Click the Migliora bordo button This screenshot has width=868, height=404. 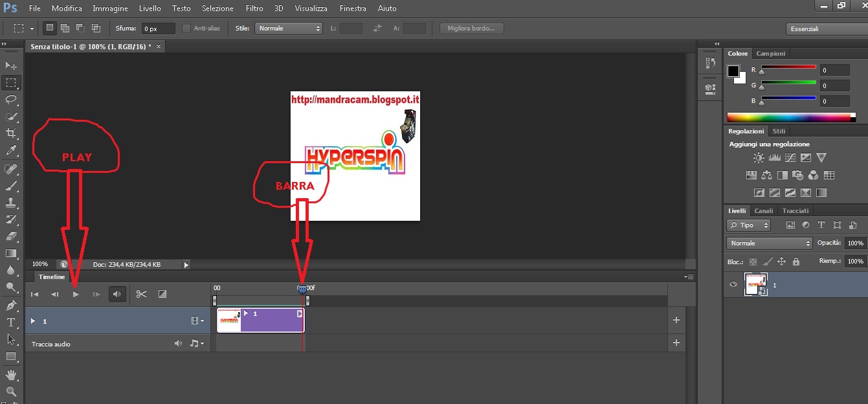(471, 28)
